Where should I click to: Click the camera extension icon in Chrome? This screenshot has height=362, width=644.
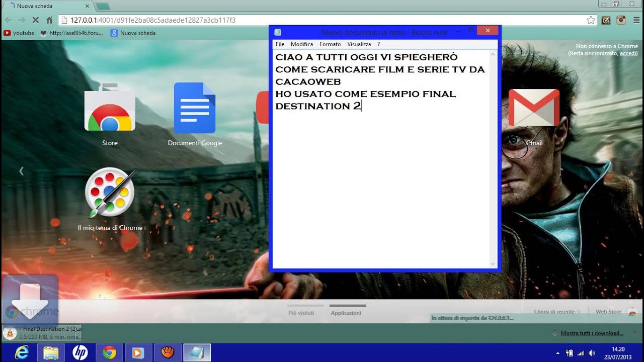(621, 20)
